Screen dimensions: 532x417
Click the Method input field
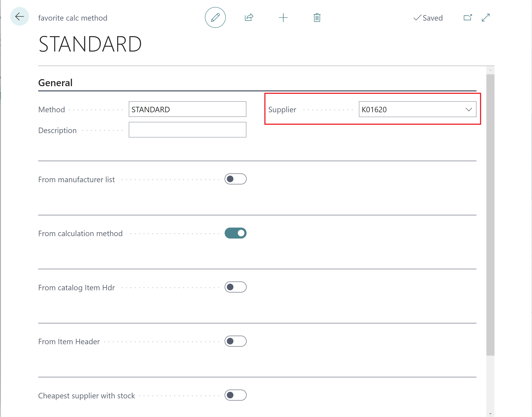tap(187, 109)
